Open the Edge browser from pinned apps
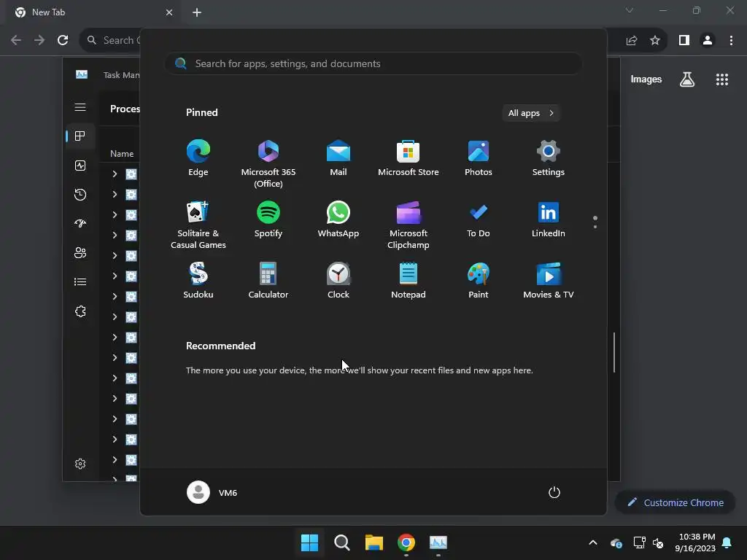 (x=198, y=158)
